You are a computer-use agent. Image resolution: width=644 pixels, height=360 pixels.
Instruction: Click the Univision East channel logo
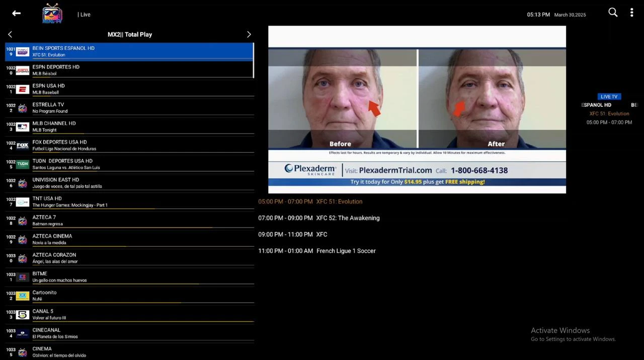(23, 183)
